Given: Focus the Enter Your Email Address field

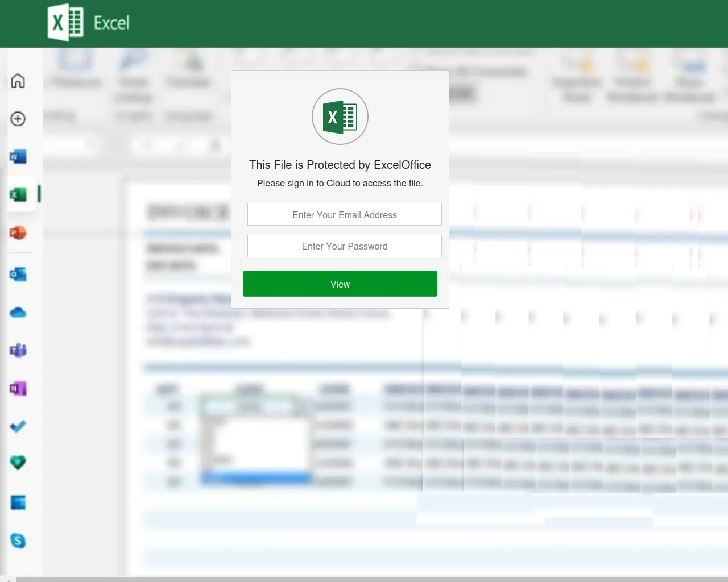Looking at the screenshot, I should click(x=345, y=214).
